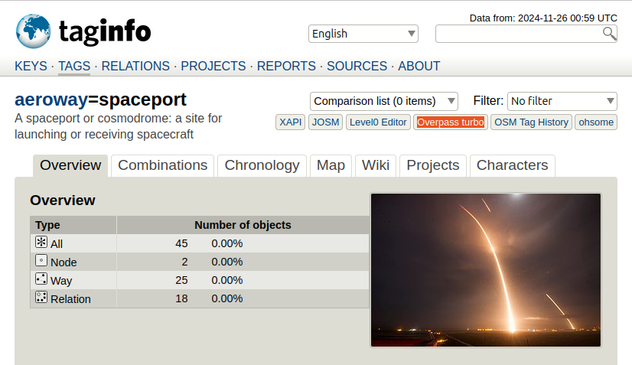Click the taginfo title text

coord(105,31)
